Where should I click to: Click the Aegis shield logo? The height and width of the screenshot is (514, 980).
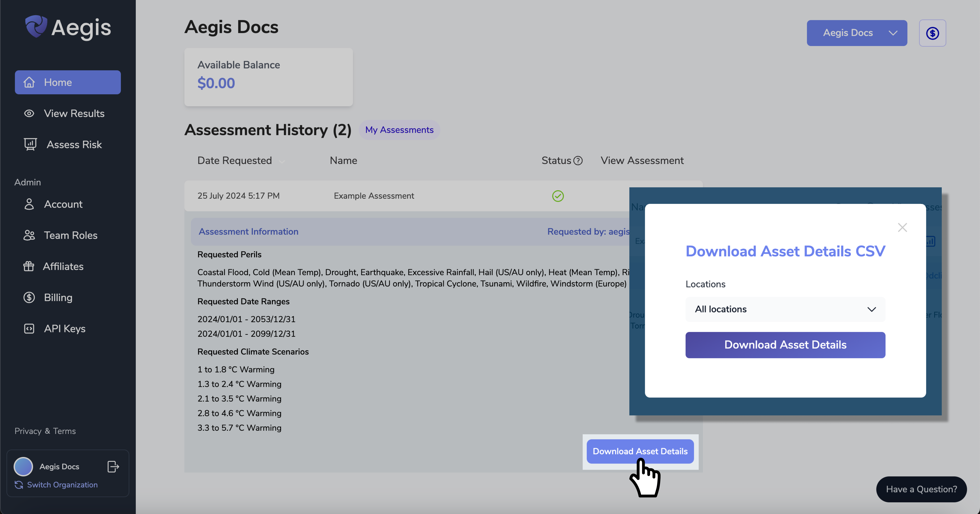tap(36, 26)
